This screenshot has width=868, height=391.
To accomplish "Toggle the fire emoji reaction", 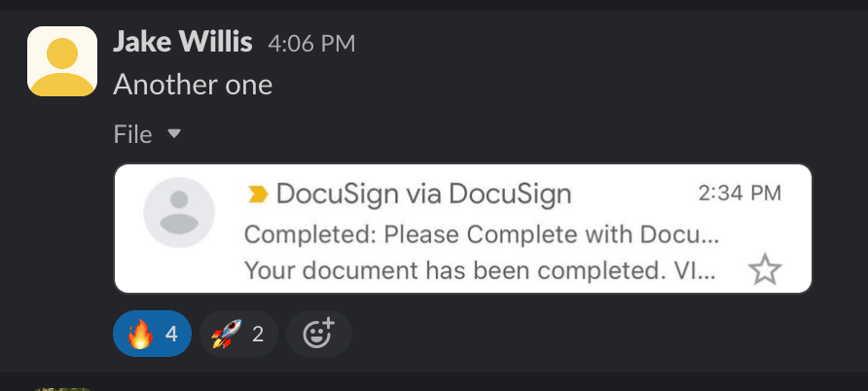I will click(x=152, y=334).
